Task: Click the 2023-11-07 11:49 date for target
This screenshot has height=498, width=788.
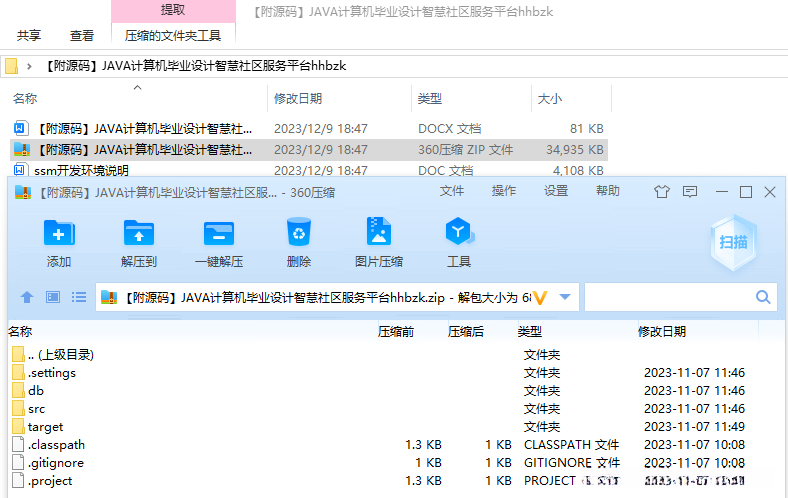Action: (x=694, y=427)
